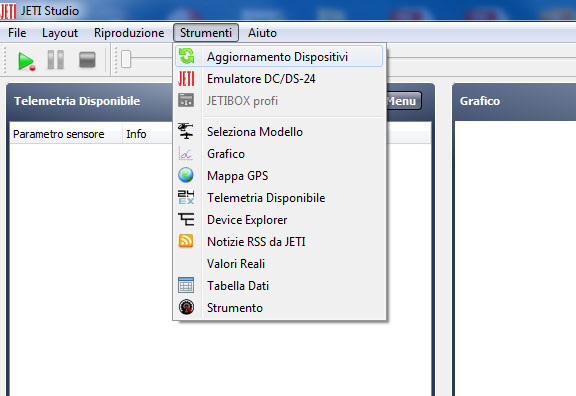Click the helicopter Seleziona Modello icon
This screenshot has width=576, height=396.
click(186, 132)
